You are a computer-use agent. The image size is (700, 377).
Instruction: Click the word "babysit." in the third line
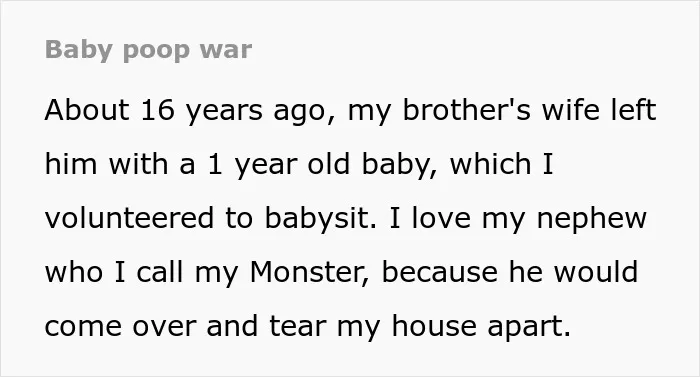321,219
